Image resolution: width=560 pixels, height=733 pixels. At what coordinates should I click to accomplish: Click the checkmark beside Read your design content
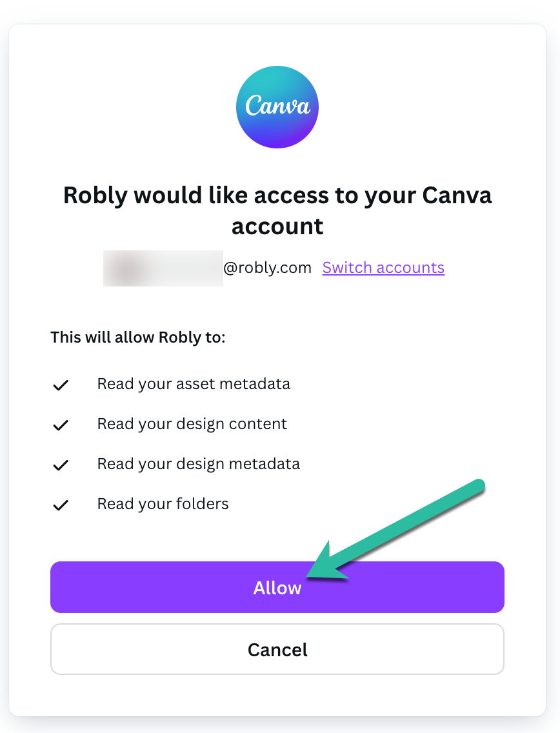coord(60,425)
